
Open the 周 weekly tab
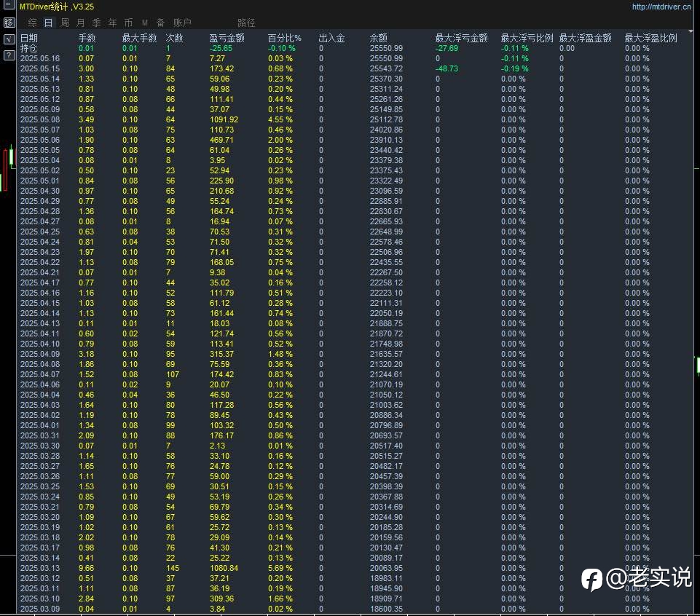tap(65, 23)
